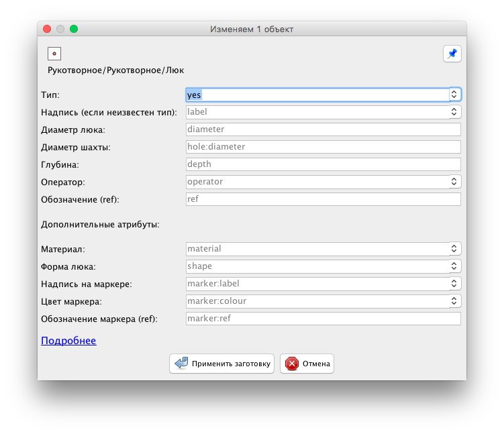The image size is (504, 434).
Task: Open the Оператор dropdown arrows
Action: click(454, 182)
